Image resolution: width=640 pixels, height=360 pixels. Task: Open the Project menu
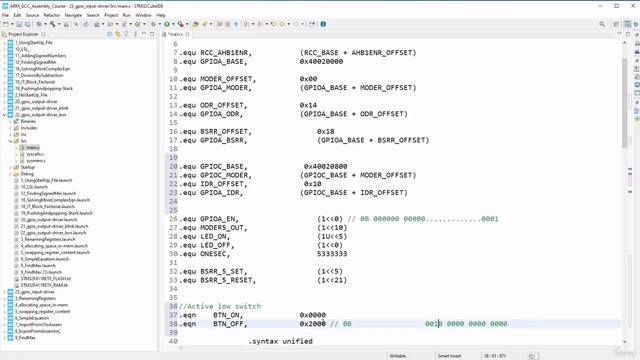pos(111,15)
